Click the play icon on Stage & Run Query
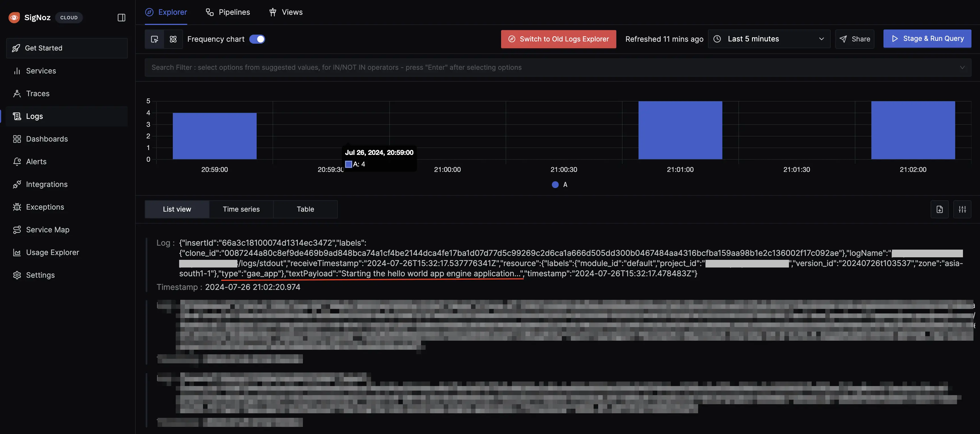Viewport: 980px width, 434px height. [x=895, y=39]
